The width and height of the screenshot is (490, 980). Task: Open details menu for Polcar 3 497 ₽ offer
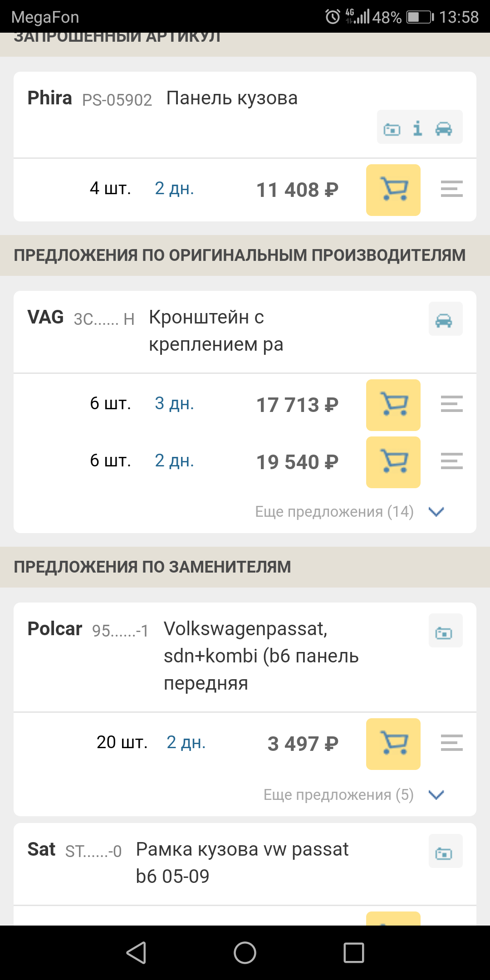(451, 743)
